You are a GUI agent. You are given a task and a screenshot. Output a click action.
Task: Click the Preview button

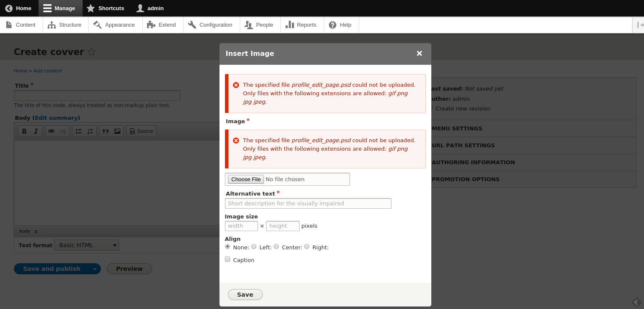click(x=129, y=269)
